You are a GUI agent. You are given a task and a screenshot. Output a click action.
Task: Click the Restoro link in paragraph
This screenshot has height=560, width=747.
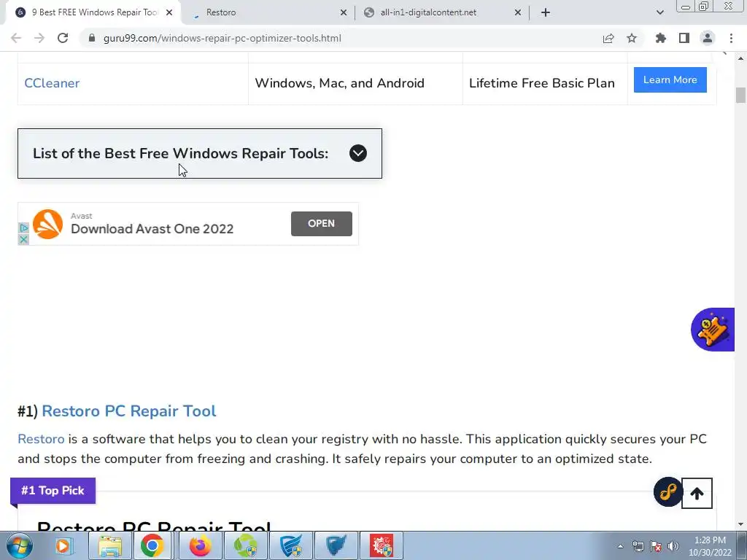41,438
